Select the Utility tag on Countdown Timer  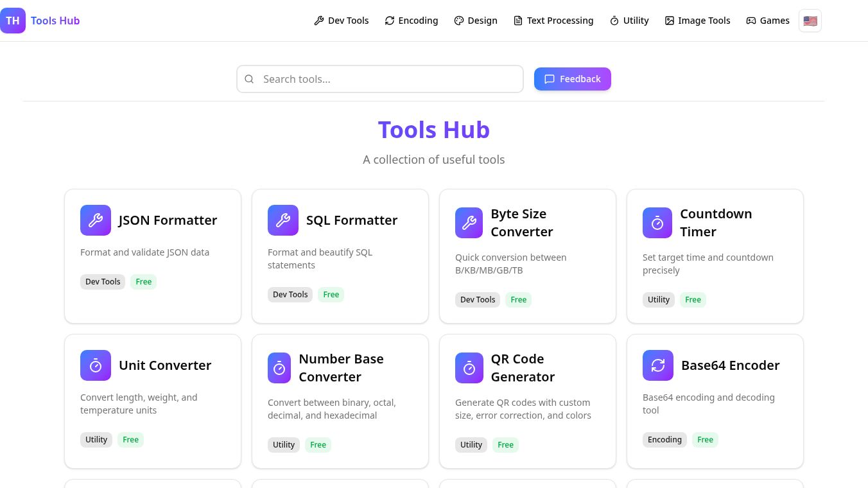tap(659, 299)
